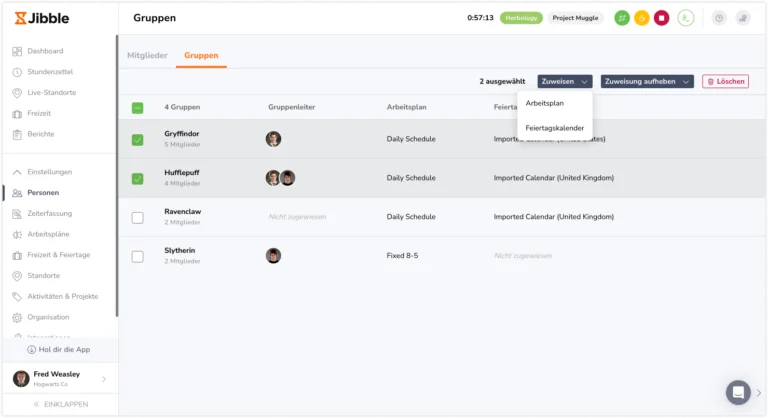This screenshot has width=768, height=418.
Task: Click the Aktivitäten & Projekte tag icon
Action: 17,296
